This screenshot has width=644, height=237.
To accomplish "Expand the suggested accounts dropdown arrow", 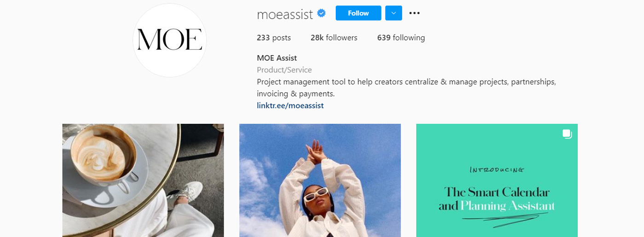I will (x=393, y=13).
